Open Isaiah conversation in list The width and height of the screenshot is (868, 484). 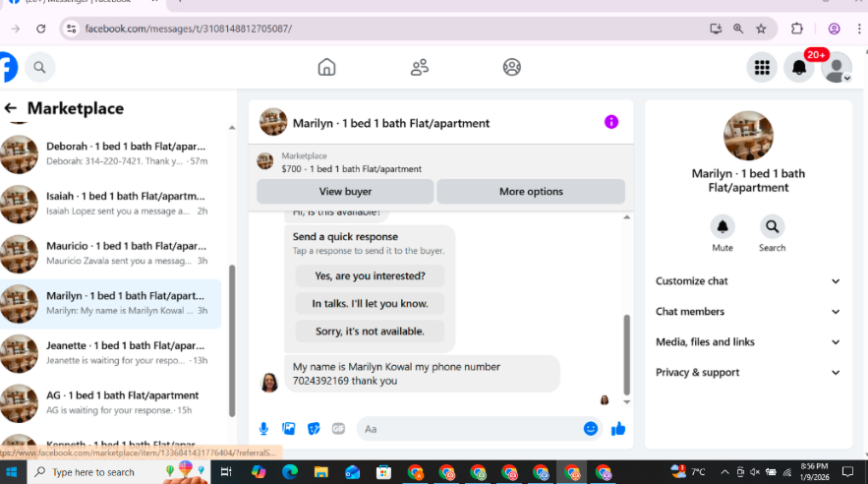pos(111,204)
